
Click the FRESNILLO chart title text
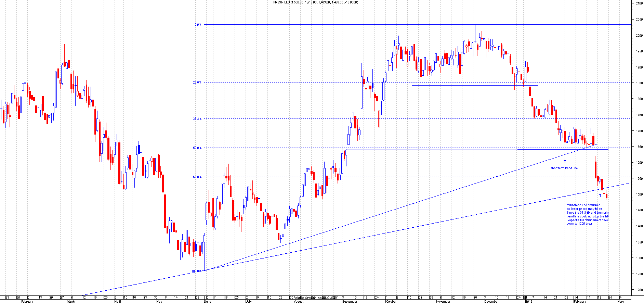(x=316, y=2)
